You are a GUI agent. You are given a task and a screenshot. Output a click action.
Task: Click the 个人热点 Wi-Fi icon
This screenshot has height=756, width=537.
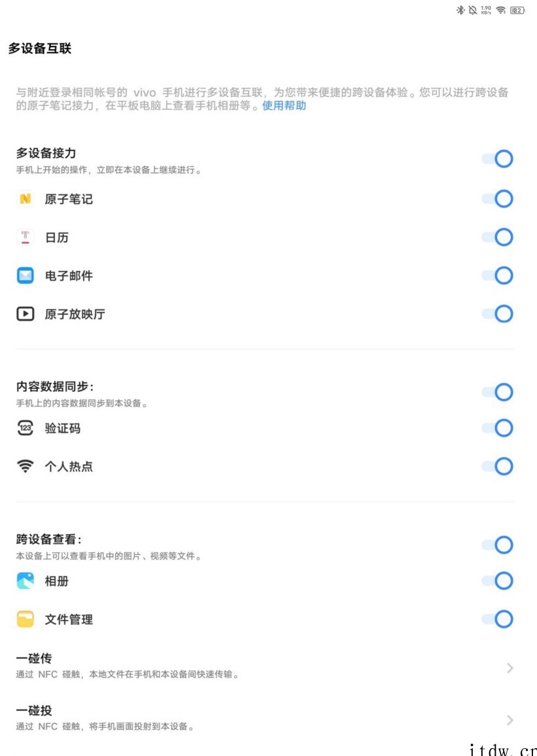coord(25,467)
